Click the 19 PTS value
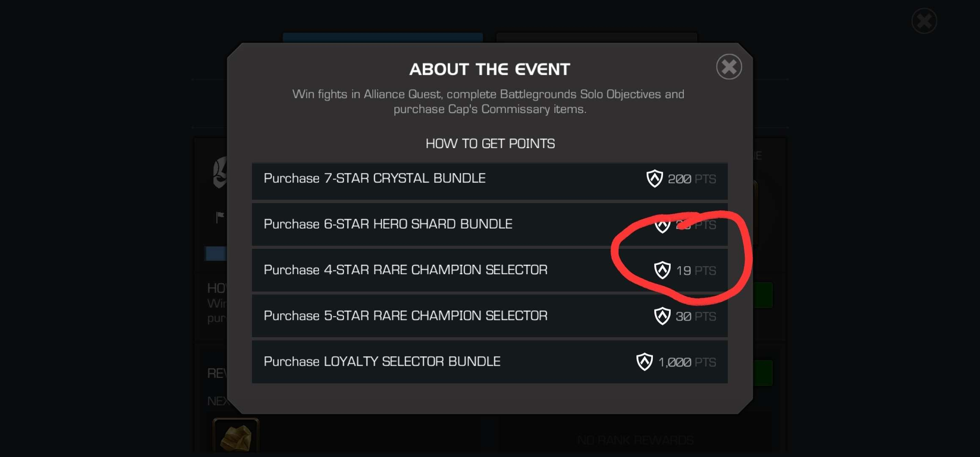 coord(696,270)
